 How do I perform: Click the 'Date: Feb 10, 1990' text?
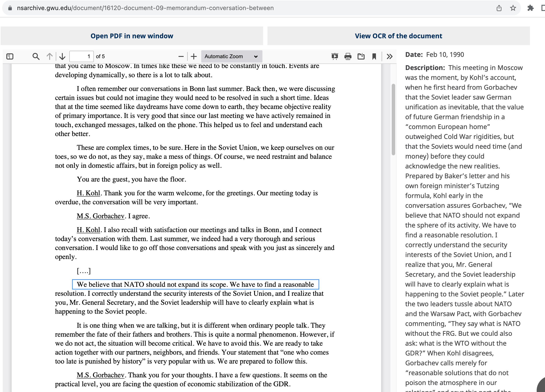coord(435,54)
